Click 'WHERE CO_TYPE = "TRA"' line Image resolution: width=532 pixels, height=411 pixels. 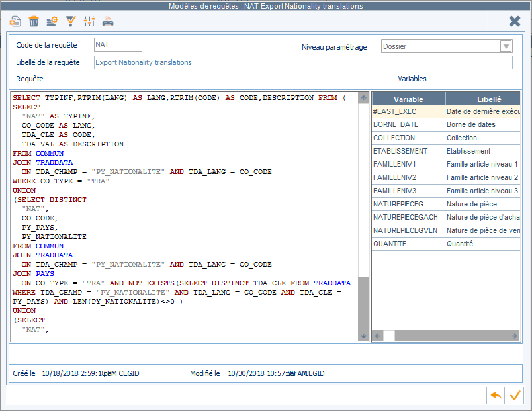pyautogui.click(x=61, y=181)
